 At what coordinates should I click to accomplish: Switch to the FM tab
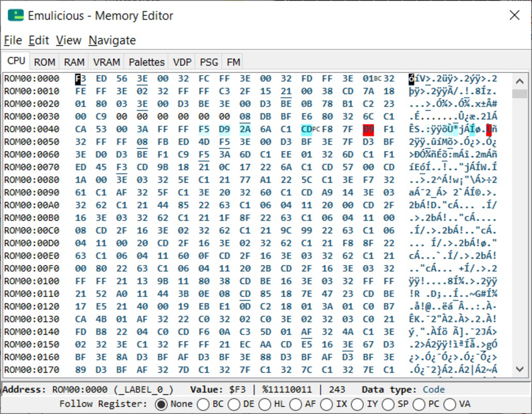[233, 62]
